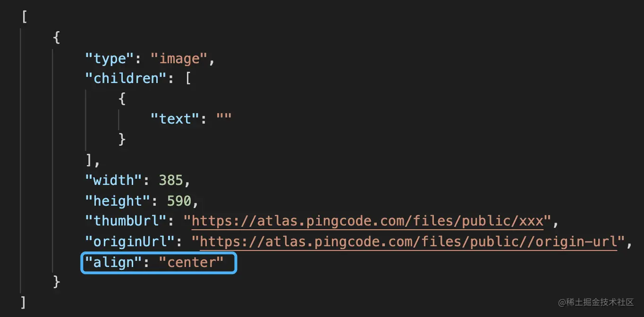Open the originUrl link ending in origin-url
This screenshot has height=317, width=644.
(x=408, y=242)
